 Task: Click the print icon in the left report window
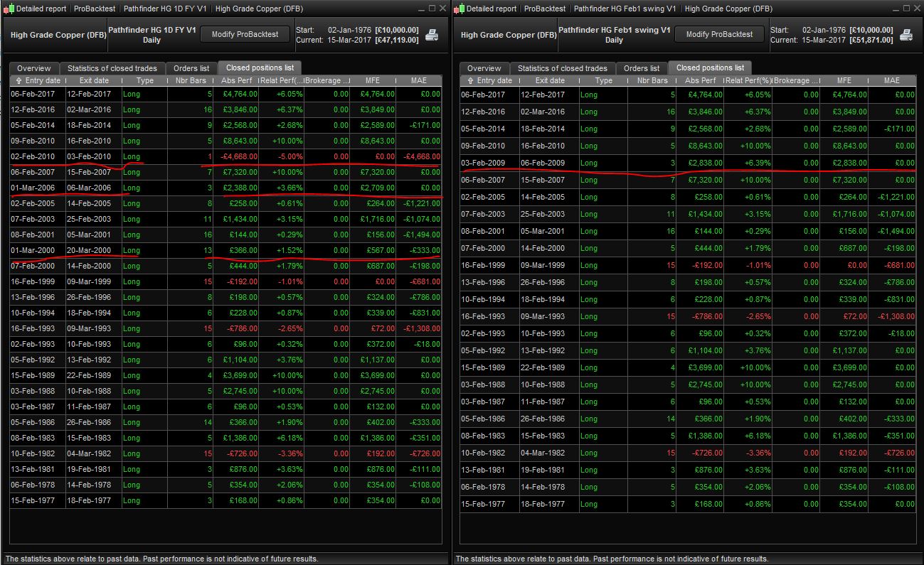pyautogui.click(x=432, y=35)
